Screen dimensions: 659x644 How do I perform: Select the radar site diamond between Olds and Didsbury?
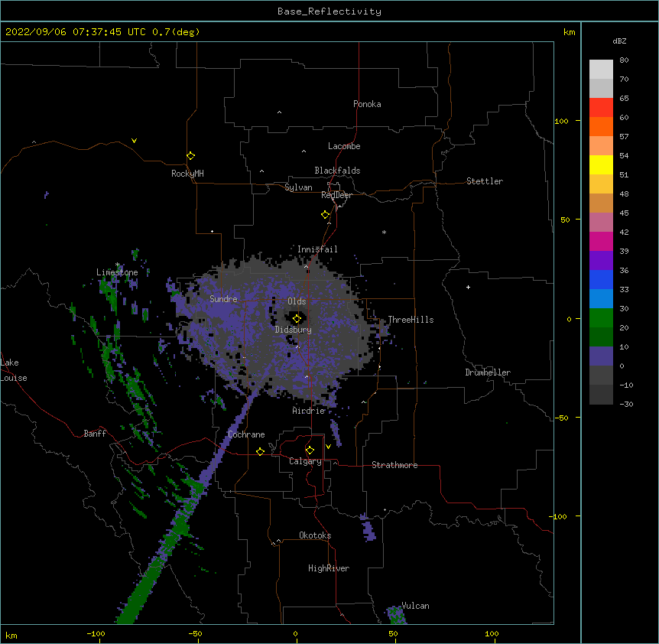click(297, 318)
